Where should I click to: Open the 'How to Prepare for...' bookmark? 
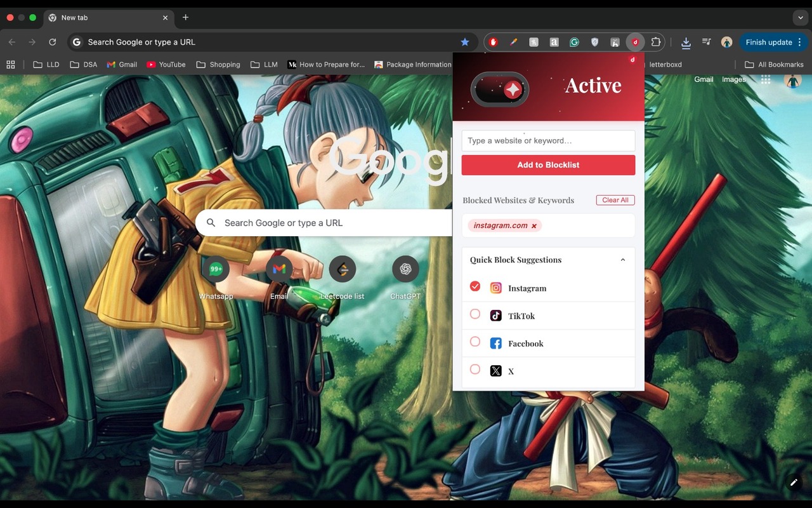[x=326, y=64]
